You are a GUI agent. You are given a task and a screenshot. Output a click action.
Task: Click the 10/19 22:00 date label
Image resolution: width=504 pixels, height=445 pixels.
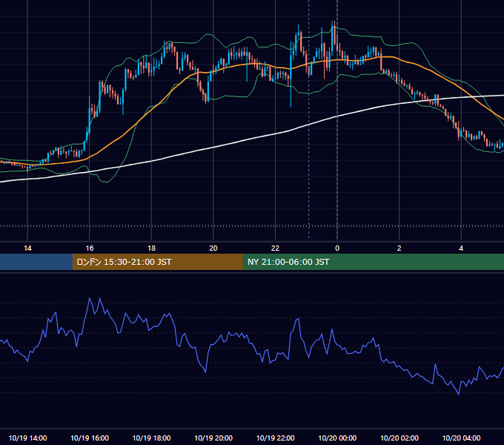275,438
